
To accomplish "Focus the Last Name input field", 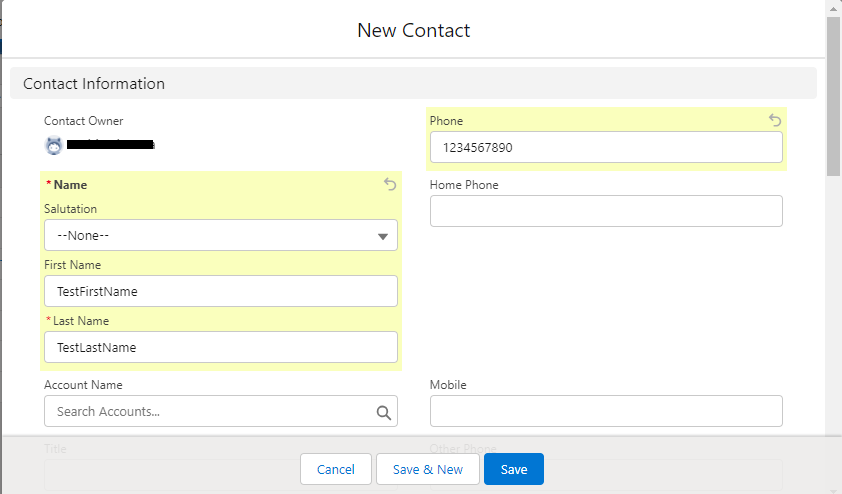I will [221, 347].
